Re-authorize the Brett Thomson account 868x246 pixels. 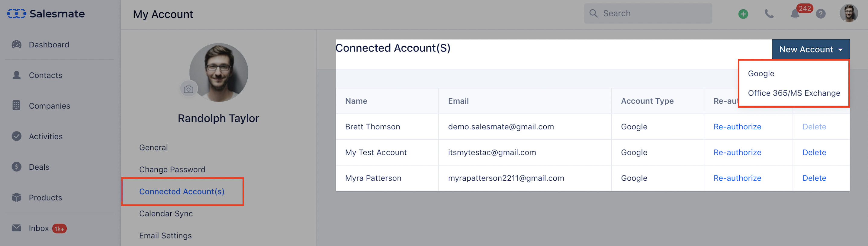[x=737, y=127]
